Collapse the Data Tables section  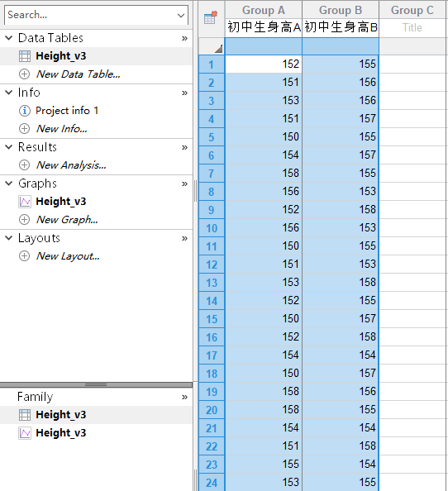[9, 38]
